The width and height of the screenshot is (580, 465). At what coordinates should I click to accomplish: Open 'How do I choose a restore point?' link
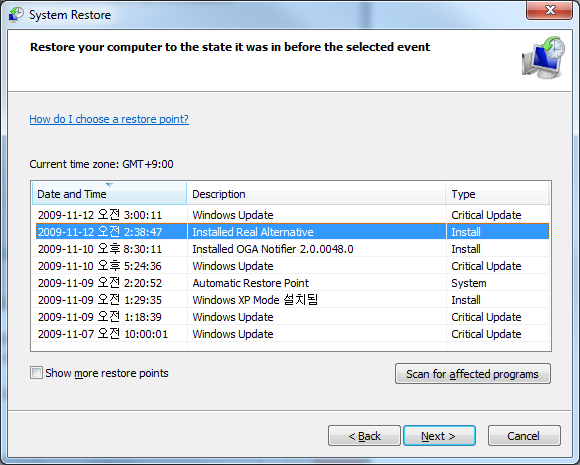tap(109, 119)
